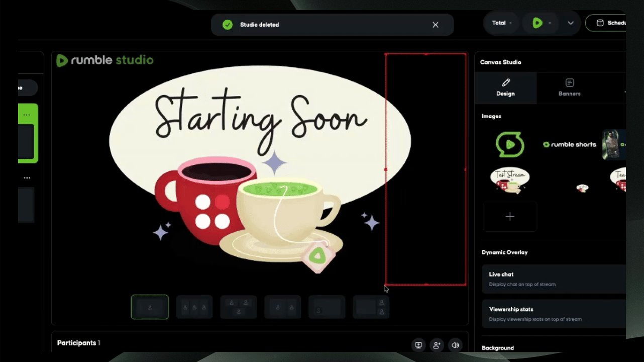Choose the screen with two sidebar participants layout
This screenshot has height=362, width=644.
(371, 307)
